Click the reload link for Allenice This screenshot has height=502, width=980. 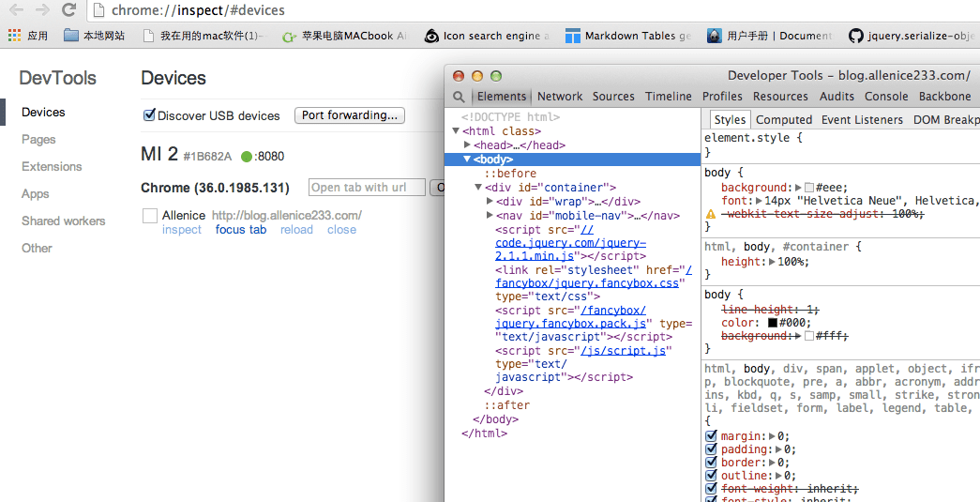tap(296, 230)
